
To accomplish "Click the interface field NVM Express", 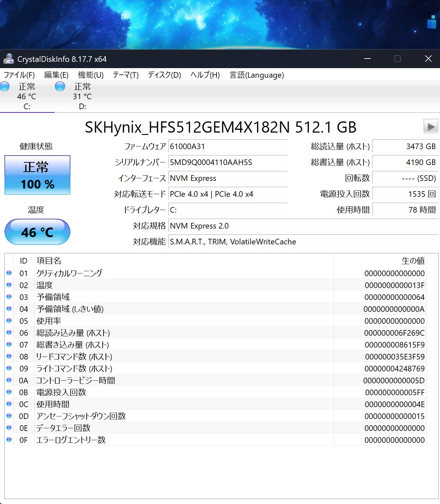I will coord(228,178).
